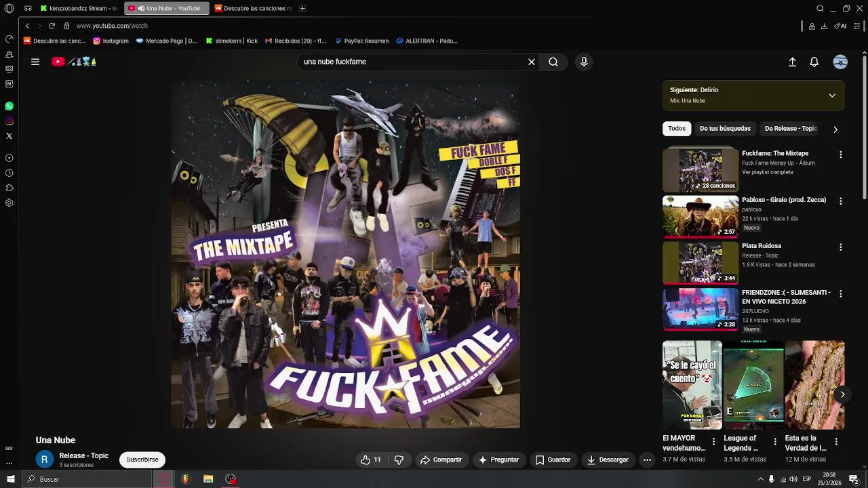Viewport: 868px width, 488px height.
Task: Clear the YouTube search box with X
Action: click(532, 62)
